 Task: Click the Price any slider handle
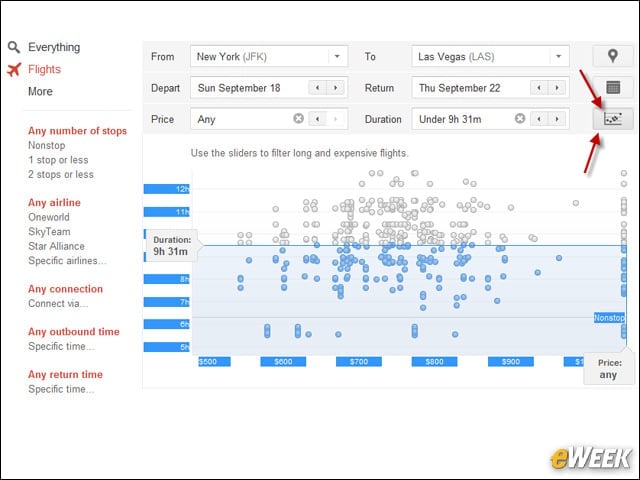(609, 369)
